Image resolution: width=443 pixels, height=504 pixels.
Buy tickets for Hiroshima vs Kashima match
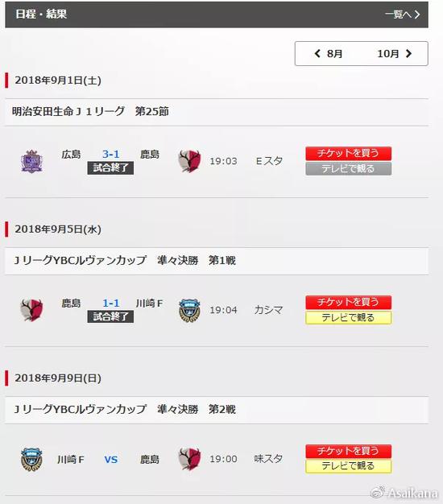click(349, 153)
